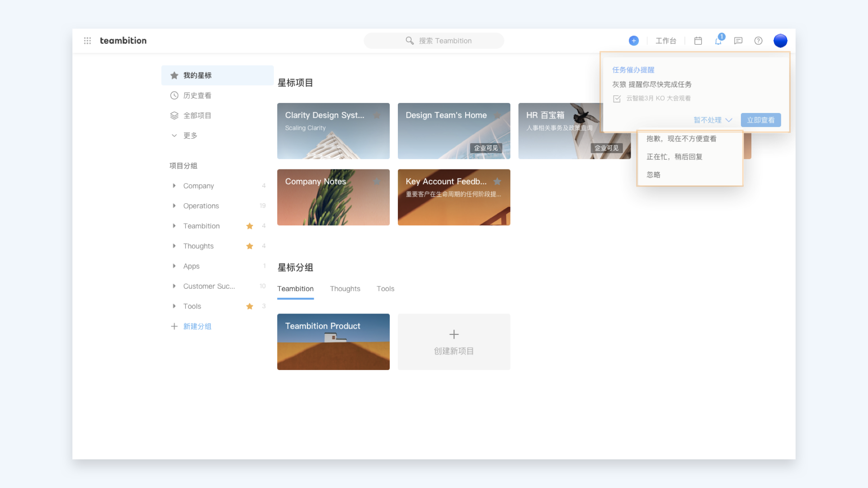Click the 立即查看 button
Screen dimensions: 868x488
761,120
